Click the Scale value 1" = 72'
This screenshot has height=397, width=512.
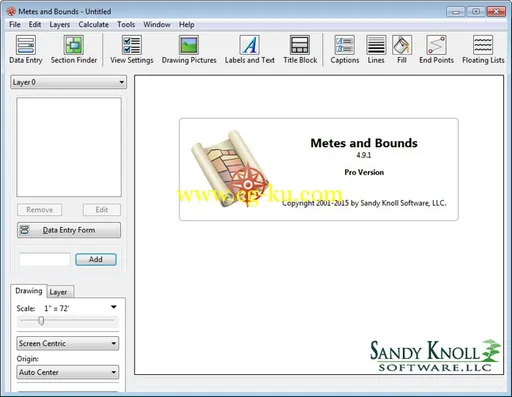tap(56, 309)
